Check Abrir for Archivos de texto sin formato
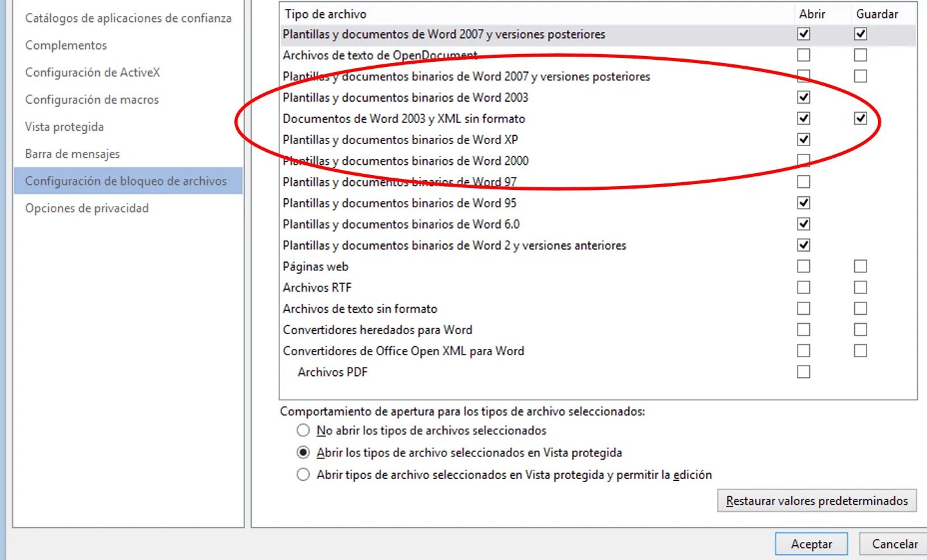This screenshot has height=560, width=927. [x=803, y=309]
